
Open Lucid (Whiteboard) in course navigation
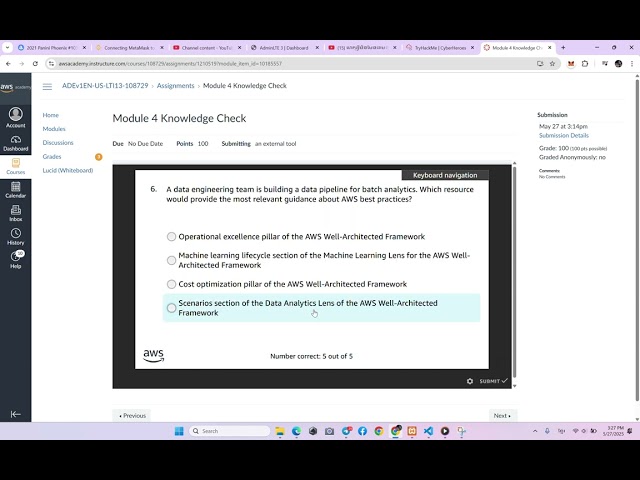click(x=68, y=171)
